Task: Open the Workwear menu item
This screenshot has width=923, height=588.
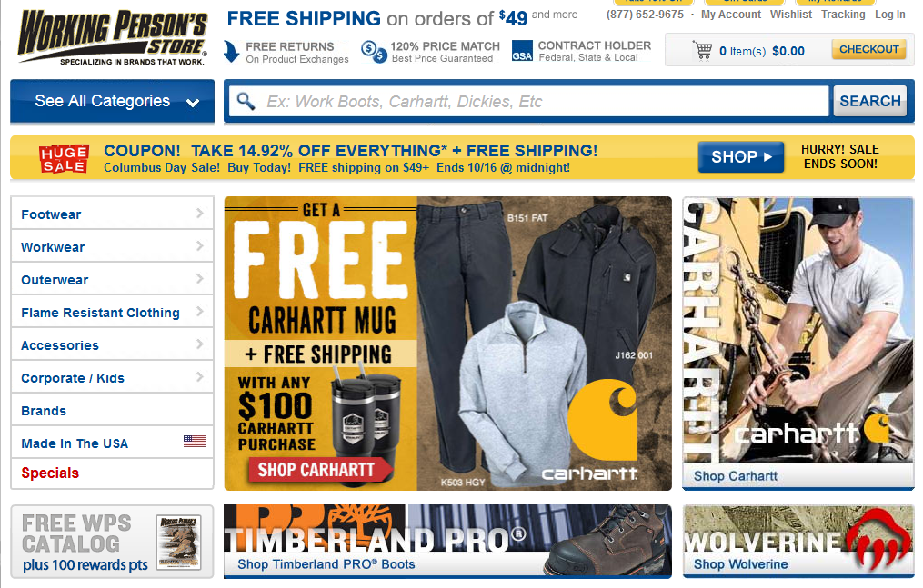Action: [x=112, y=246]
